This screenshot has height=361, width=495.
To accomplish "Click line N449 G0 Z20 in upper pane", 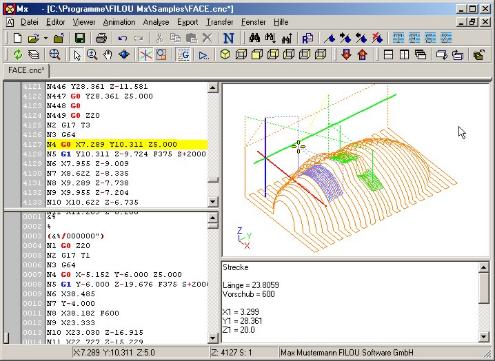I will click(x=73, y=115).
